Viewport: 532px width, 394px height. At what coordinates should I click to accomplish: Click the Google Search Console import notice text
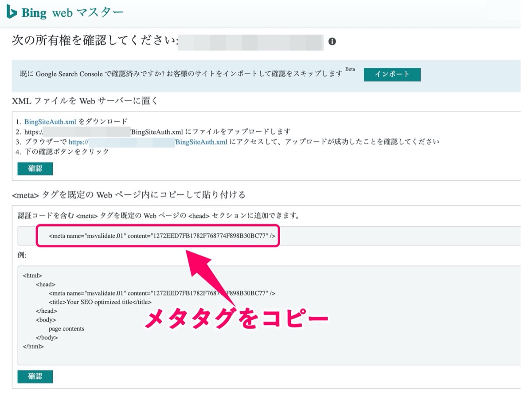(181, 74)
